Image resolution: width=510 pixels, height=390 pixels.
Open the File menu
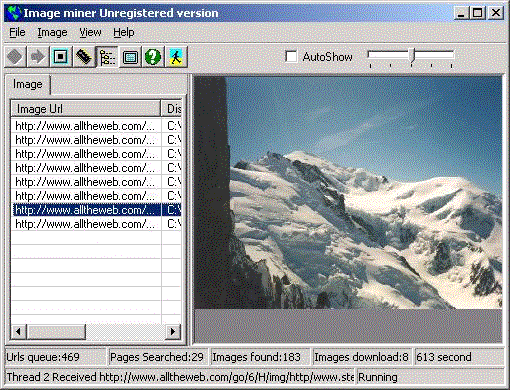pyautogui.click(x=17, y=32)
